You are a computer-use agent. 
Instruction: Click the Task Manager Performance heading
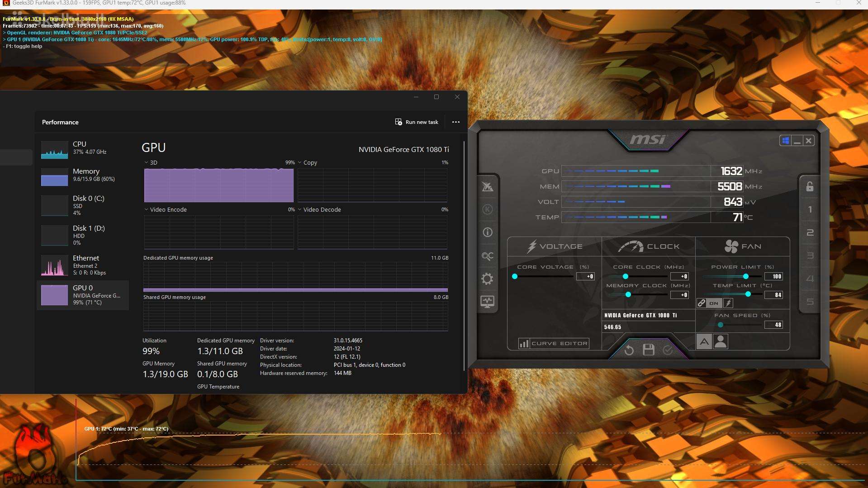coord(60,122)
